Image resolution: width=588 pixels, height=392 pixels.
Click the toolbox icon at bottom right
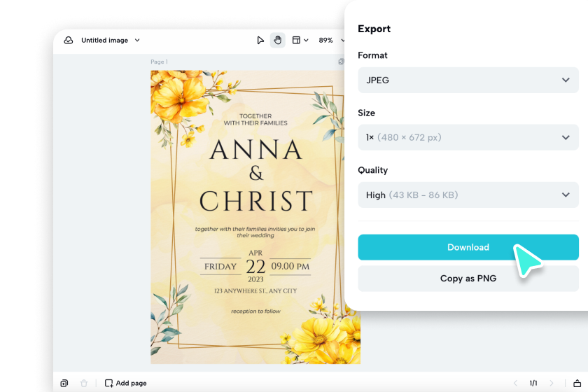(576, 383)
